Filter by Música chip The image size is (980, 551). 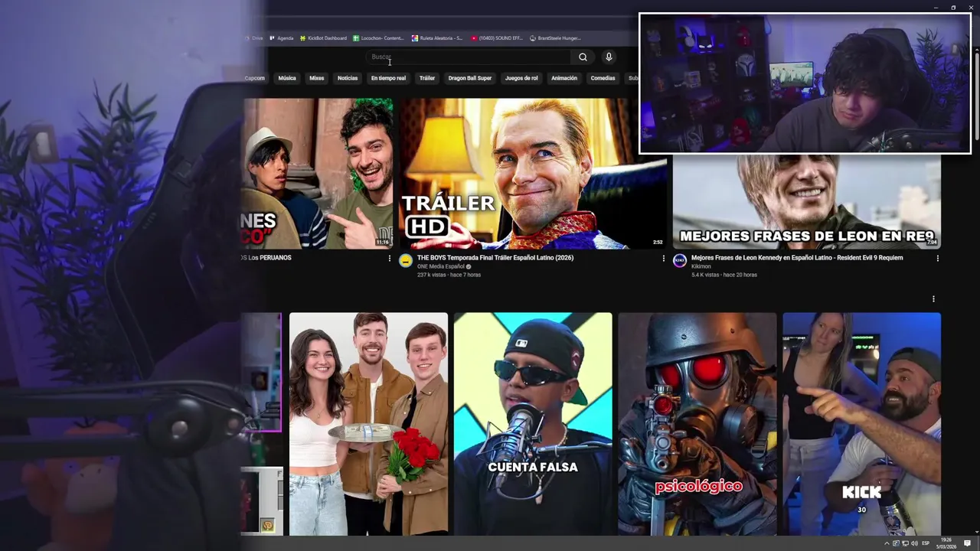(287, 78)
